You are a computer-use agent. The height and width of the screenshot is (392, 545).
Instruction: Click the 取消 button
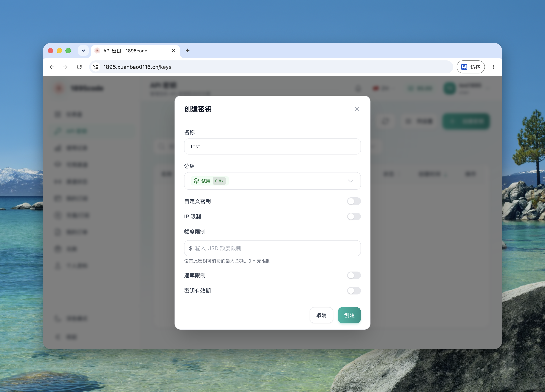(321, 315)
